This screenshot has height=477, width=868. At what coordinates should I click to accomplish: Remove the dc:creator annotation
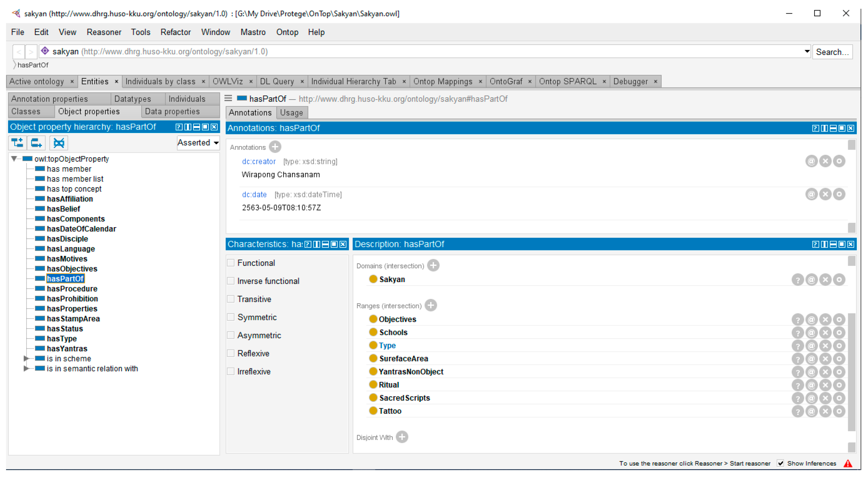point(825,161)
